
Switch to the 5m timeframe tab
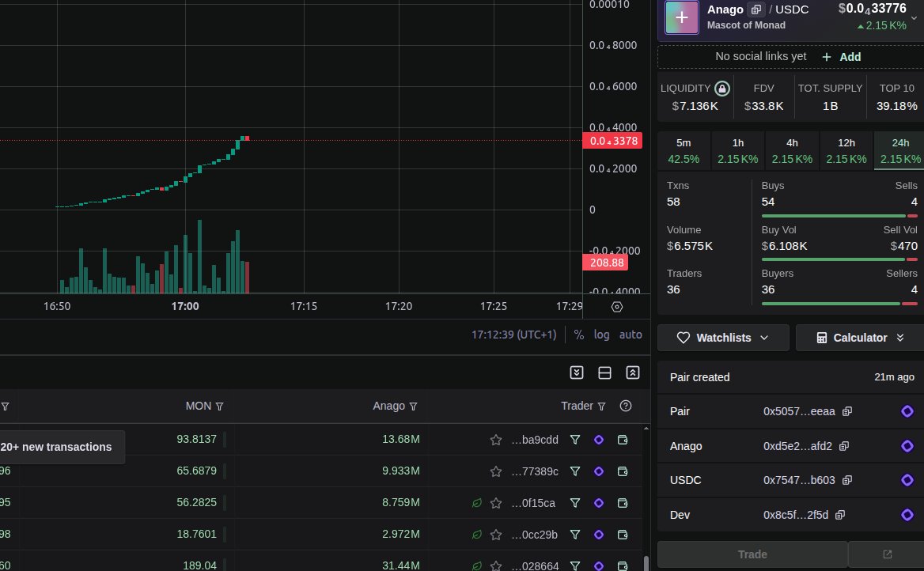click(x=684, y=150)
